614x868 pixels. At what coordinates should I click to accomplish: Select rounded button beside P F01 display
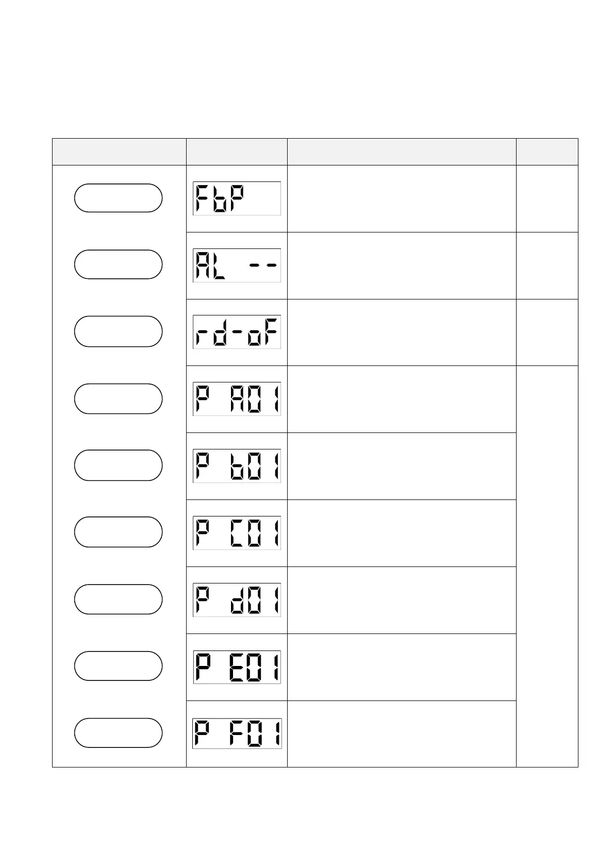(119, 733)
